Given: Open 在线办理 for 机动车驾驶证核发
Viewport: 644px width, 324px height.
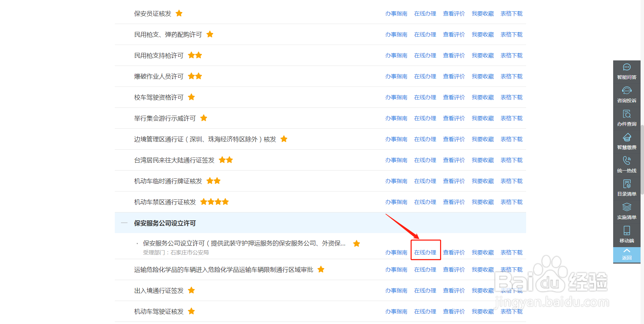Looking at the screenshot, I should 425,311.
